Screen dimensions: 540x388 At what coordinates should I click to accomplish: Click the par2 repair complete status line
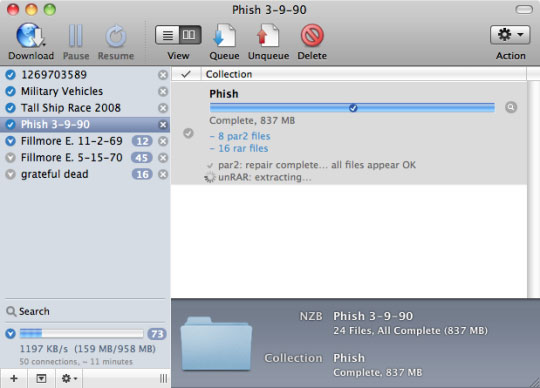317,165
